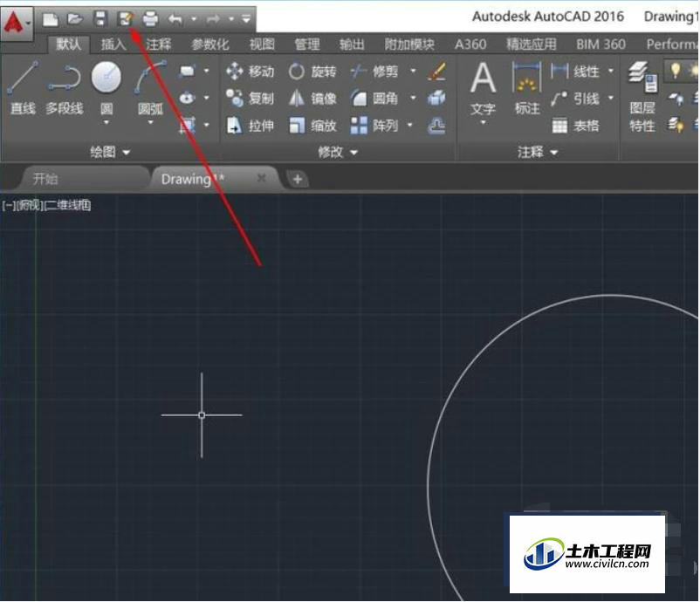Open the Redo history dropdown arrow
The width and height of the screenshot is (700, 602).
231,19
